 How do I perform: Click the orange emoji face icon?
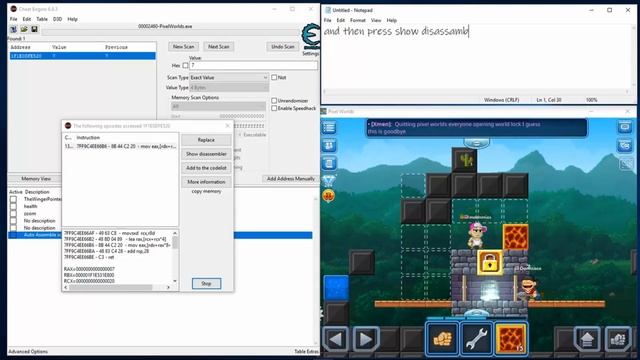[x=329, y=196]
